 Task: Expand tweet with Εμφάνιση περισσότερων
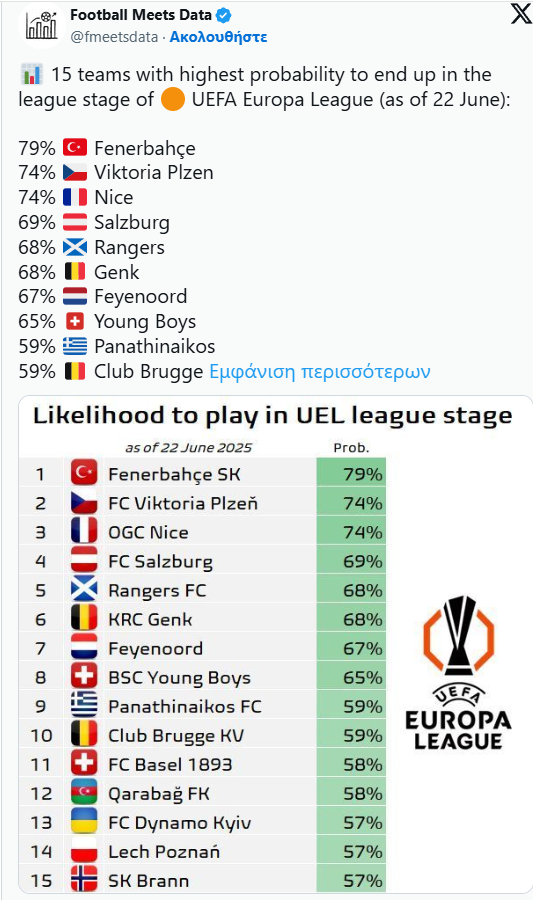[320, 371]
